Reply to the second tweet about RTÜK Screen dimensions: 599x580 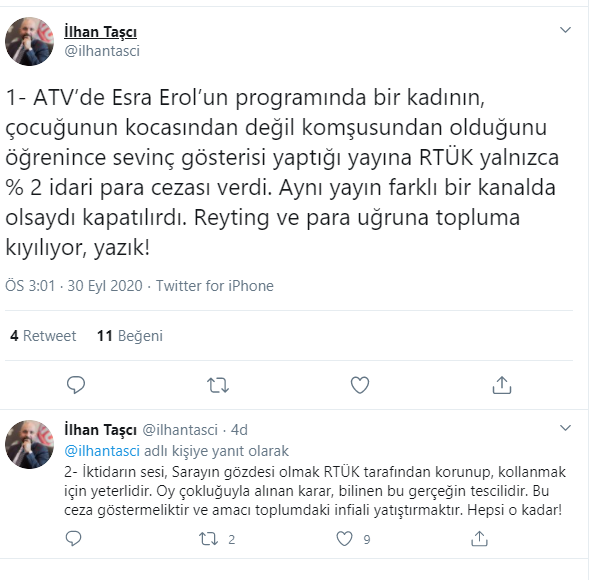(73, 539)
